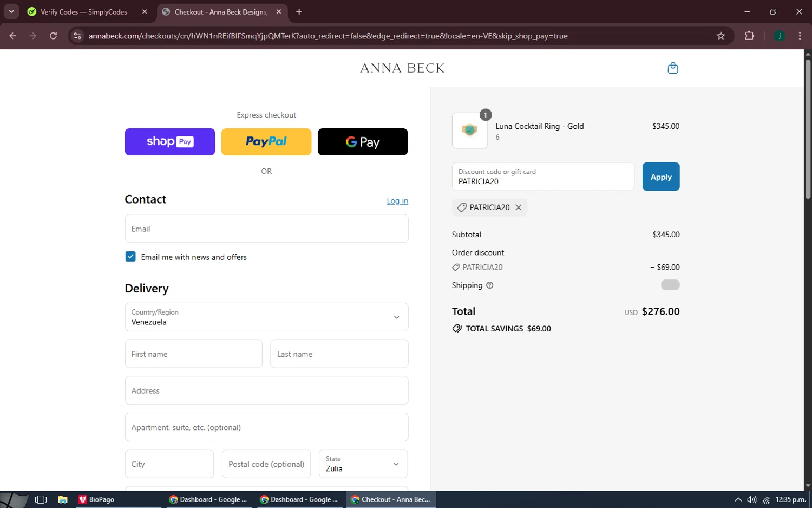The height and width of the screenshot is (508, 812).
Task: Switch to Verify Codes — SimplyCodes tab
Action: click(x=84, y=12)
